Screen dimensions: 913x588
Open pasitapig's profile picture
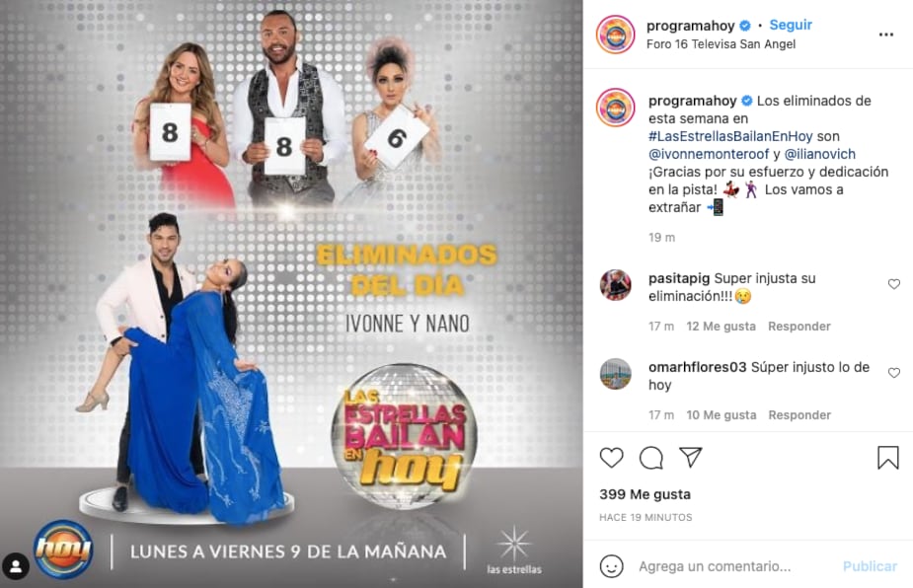coord(616,285)
